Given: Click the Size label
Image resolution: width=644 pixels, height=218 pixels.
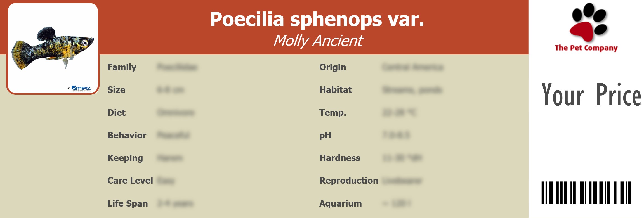Looking at the screenshot, I should 116,90.
